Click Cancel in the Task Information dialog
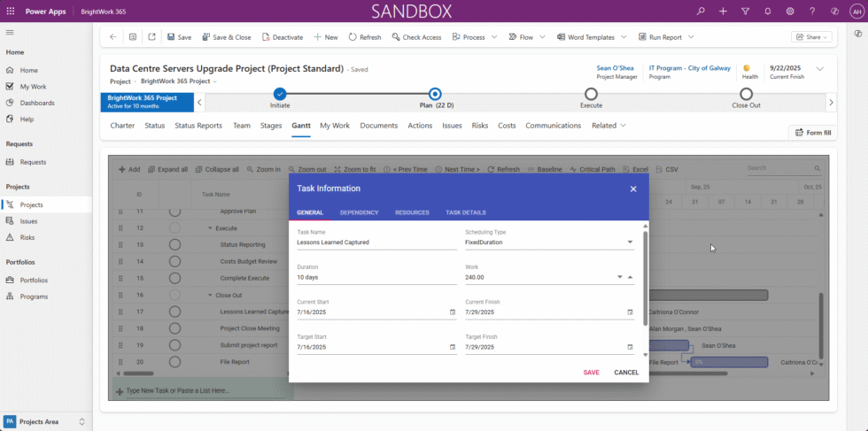 626,373
